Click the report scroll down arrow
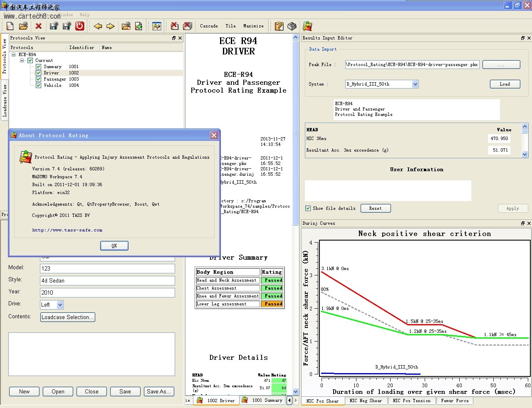The width and height of the screenshot is (532, 408). pyautogui.click(x=296, y=391)
